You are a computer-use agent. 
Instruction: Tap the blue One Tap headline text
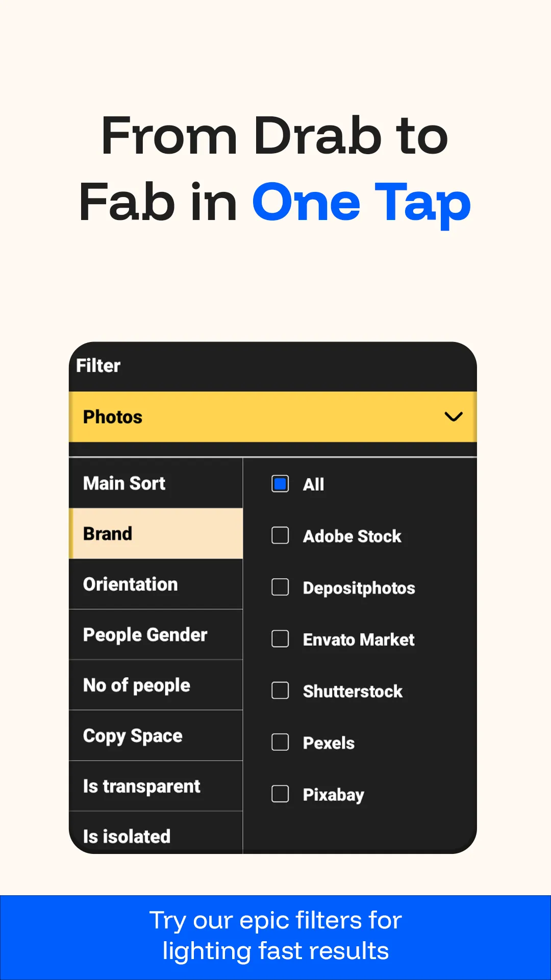tap(361, 203)
